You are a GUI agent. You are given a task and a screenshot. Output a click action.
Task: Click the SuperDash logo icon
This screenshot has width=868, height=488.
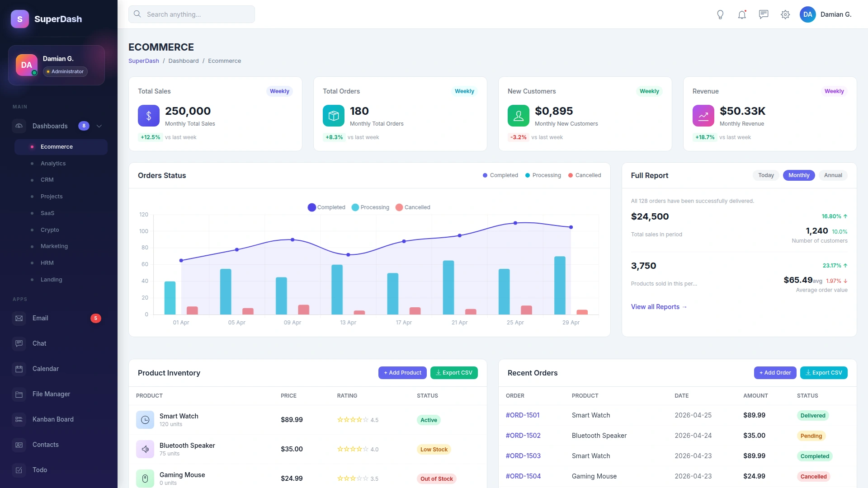(x=20, y=19)
